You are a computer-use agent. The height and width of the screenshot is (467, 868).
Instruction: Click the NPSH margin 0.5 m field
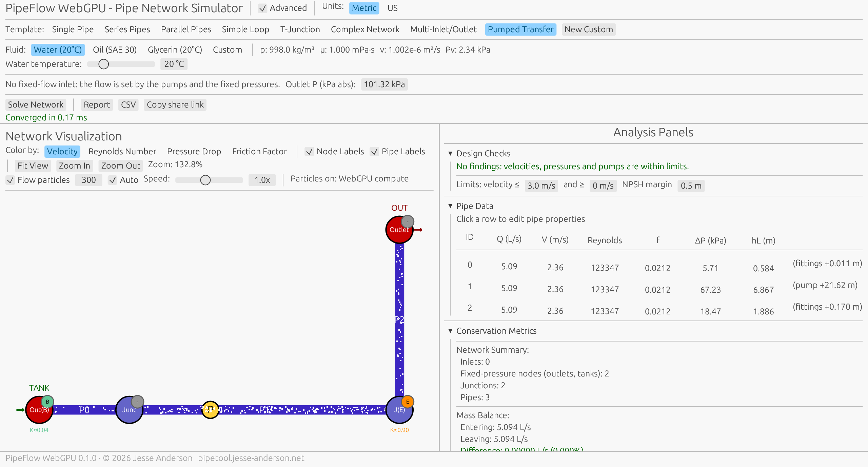[691, 186]
